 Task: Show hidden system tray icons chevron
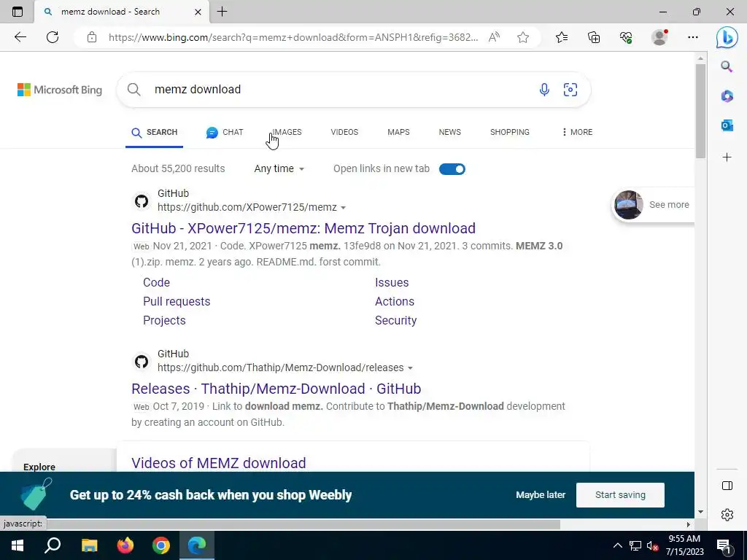click(617, 545)
